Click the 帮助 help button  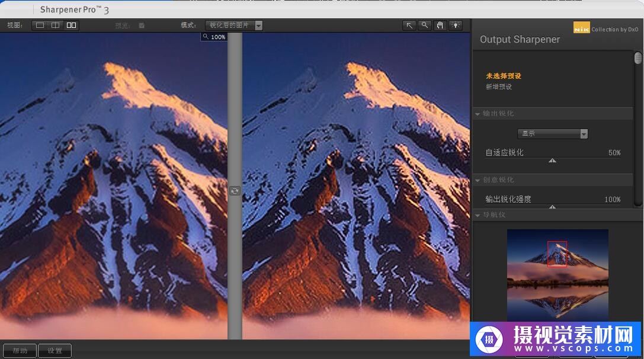(x=20, y=351)
